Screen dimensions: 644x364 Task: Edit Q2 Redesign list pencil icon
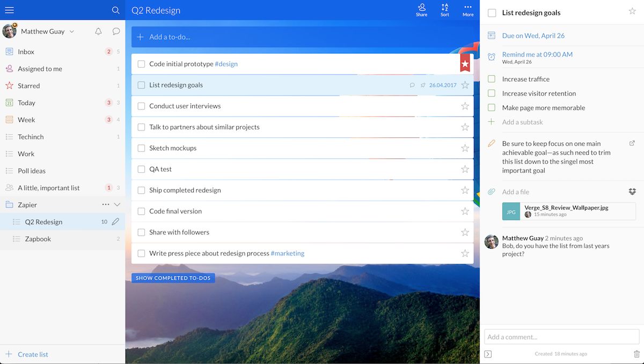tap(115, 222)
